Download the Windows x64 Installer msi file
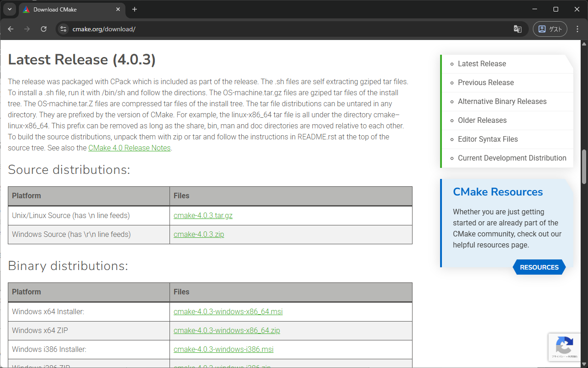The height and width of the screenshot is (368, 588). [228, 311]
